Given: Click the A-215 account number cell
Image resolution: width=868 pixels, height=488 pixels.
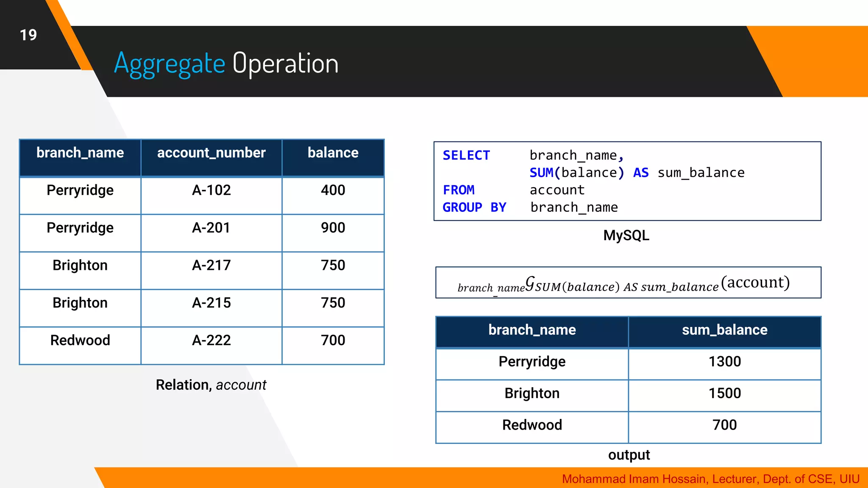Looking at the screenshot, I should pyautogui.click(x=211, y=303).
